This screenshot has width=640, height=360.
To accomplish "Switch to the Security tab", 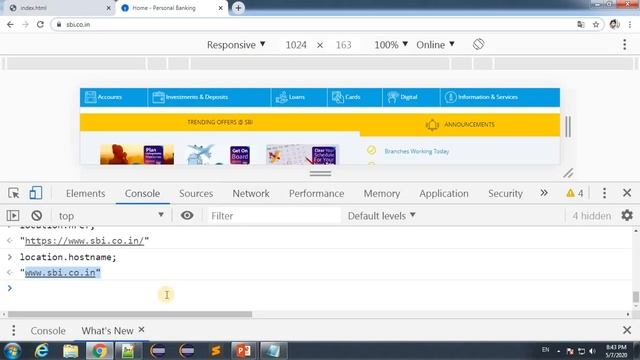I will pos(505,193).
